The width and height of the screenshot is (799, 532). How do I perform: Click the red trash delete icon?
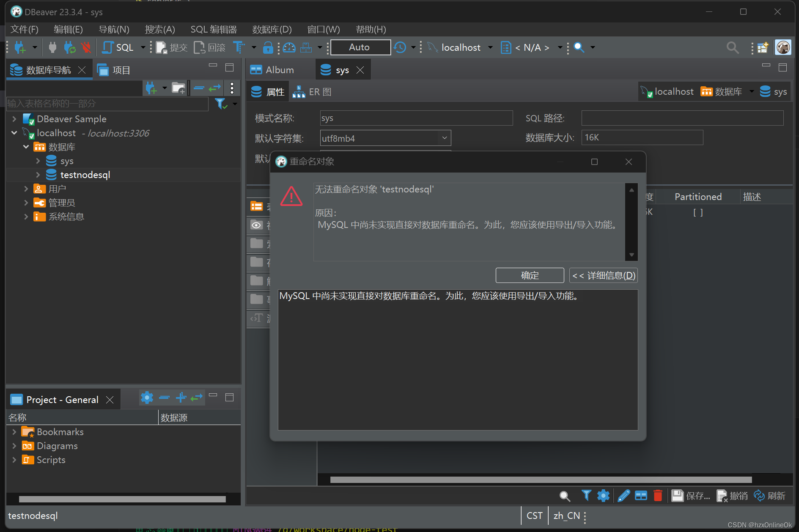tap(658, 495)
